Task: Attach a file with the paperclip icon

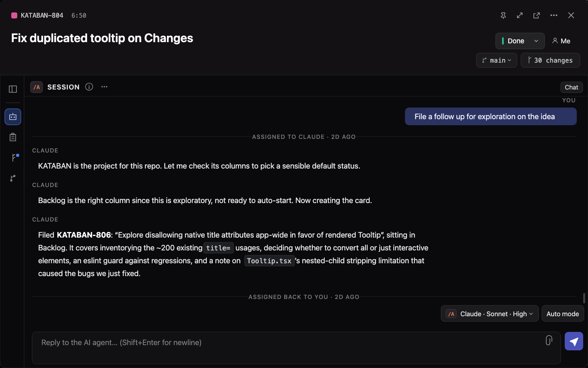Action: tap(549, 340)
